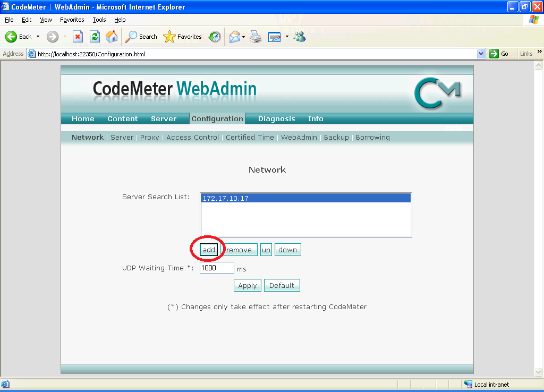Open the Borrowing configuration link
Image resolution: width=544 pixels, height=392 pixels.
click(x=372, y=138)
